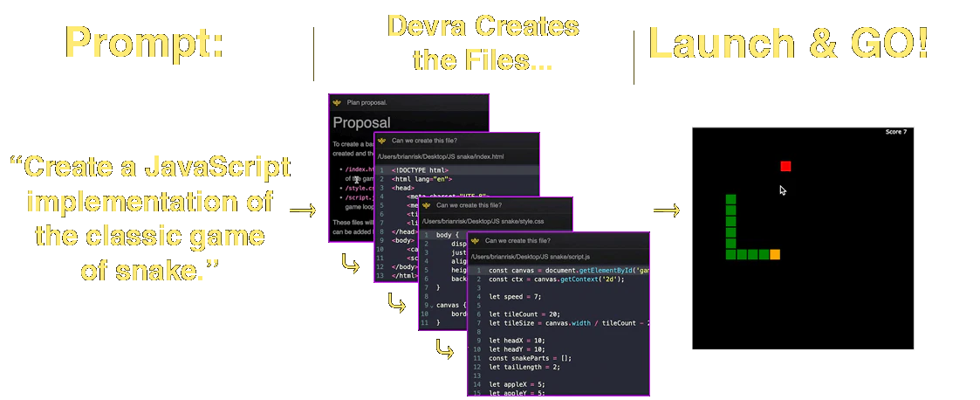Click the index.html file path bar
This screenshot has width=980, height=400.
[448, 156]
